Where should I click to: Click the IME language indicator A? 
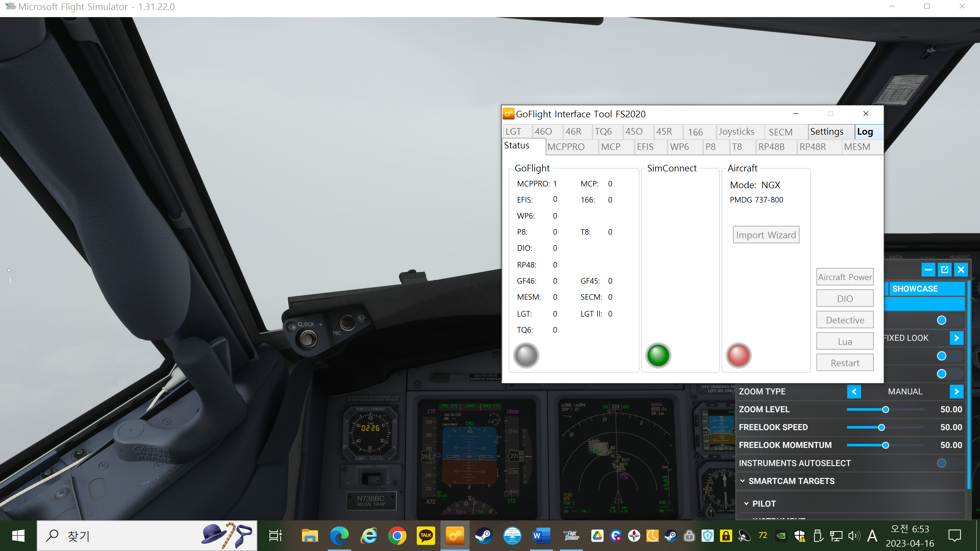pyautogui.click(x=872, y=536)
